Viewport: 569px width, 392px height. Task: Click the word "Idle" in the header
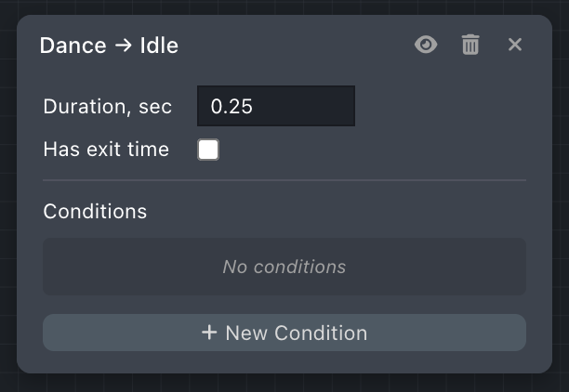[x=159, y=45]
